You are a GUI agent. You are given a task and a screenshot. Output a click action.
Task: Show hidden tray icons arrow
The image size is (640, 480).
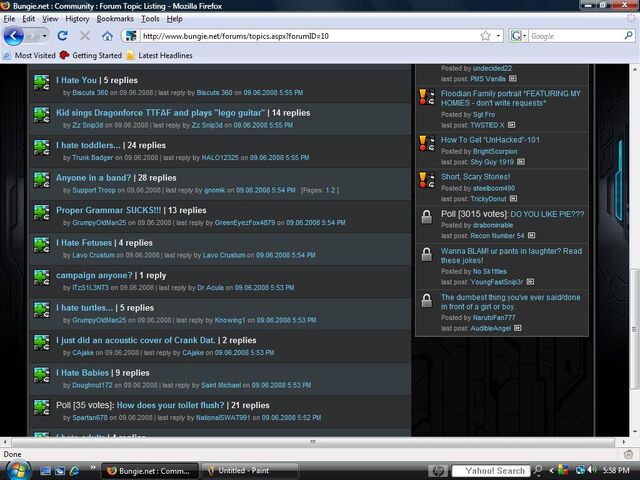coord(551,471)
